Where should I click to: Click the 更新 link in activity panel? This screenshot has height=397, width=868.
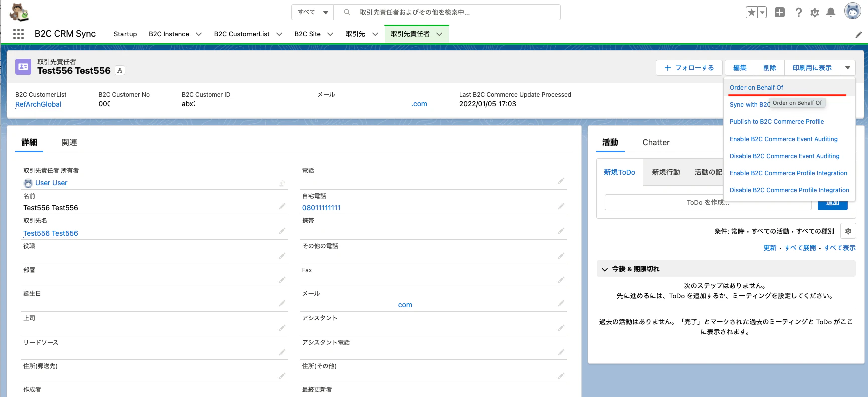coord(770,248)
